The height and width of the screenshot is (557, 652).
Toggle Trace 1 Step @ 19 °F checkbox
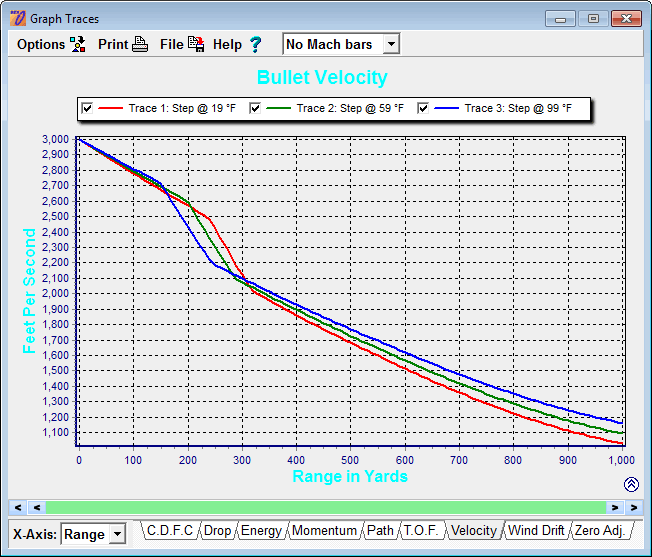[x=87, y=108]
